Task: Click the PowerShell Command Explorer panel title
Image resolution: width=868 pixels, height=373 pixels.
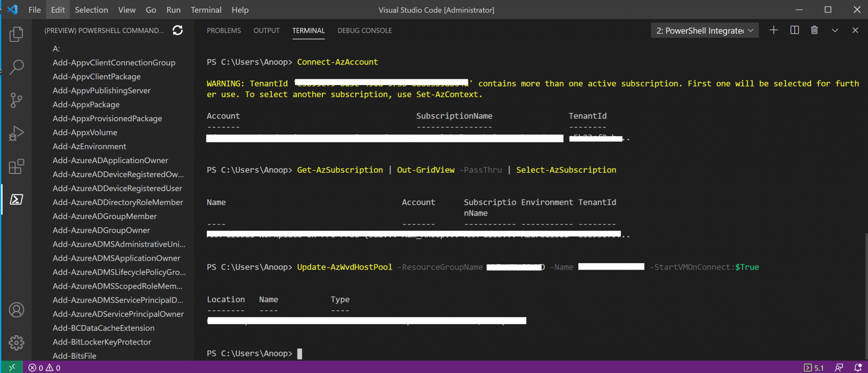Action: (104, 31)
